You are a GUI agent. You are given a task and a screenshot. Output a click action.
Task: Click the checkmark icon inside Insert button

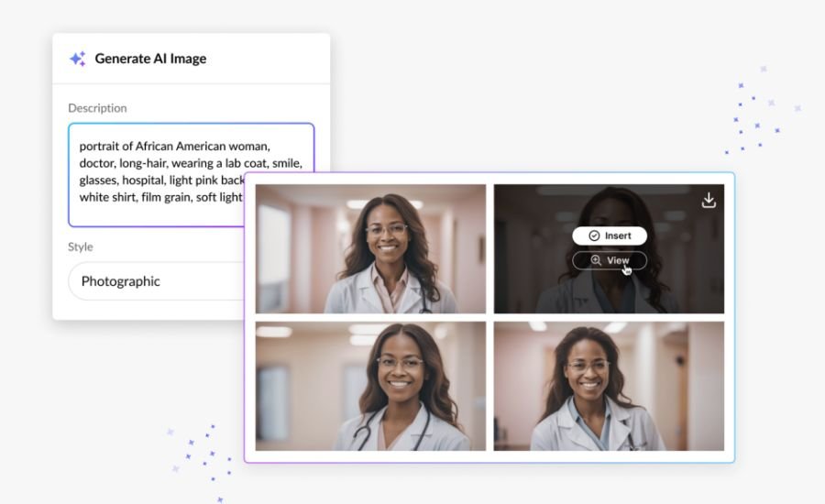click(594, 236)
